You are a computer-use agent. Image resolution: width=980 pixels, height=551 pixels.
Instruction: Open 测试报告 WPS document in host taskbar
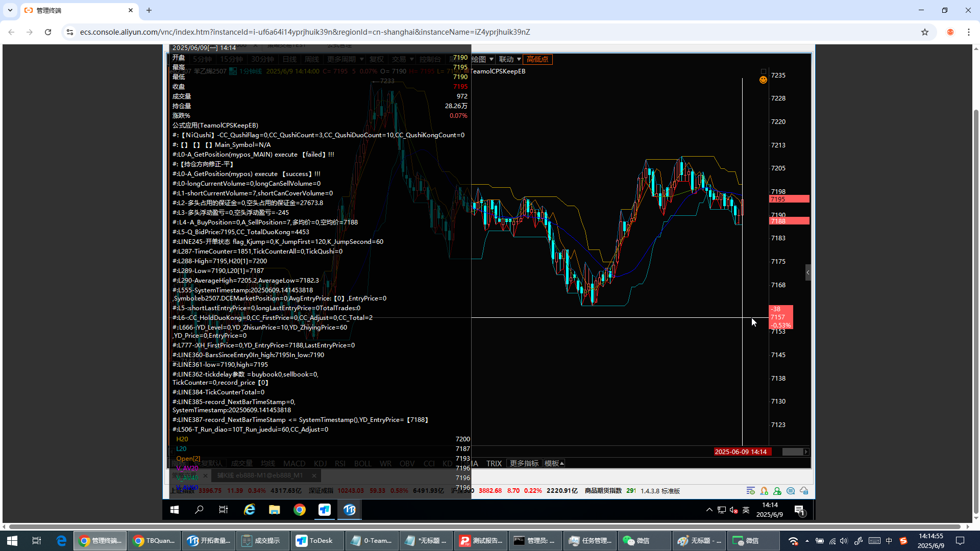click(x=480, y=541)
